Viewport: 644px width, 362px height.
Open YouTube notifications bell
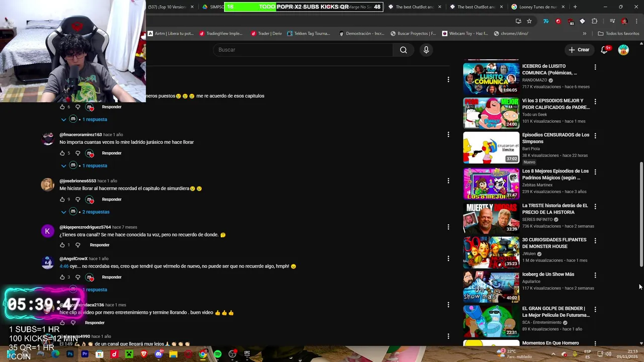[605, 50]
